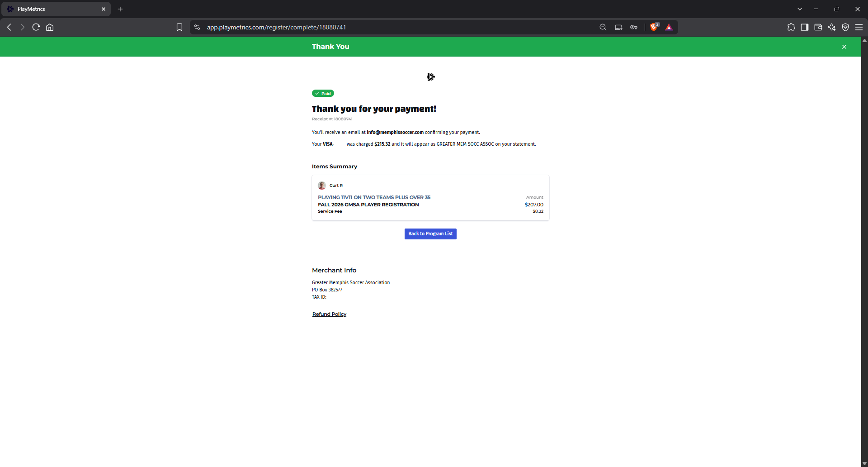Click the Merchant Info heading
The height and width of the screenshot is (467, 868).
334,270
